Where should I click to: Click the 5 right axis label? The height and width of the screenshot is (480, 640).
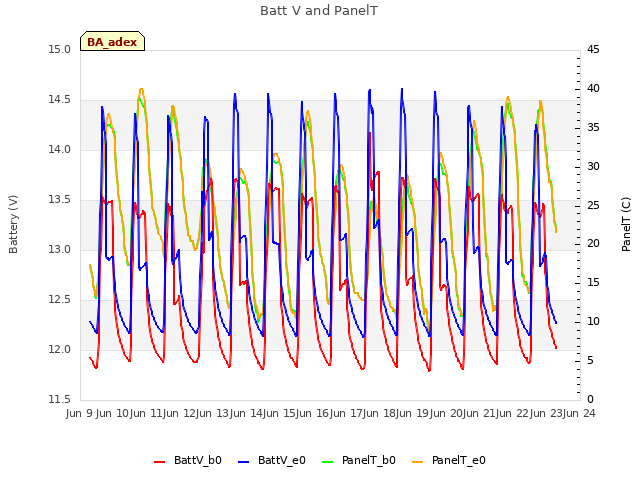tap(590, 361)
